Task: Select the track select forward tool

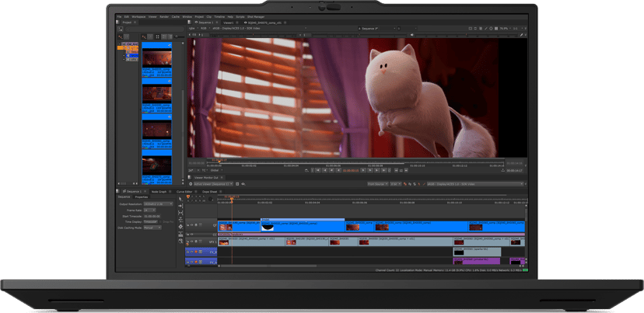Action: (x=180, y=206)
